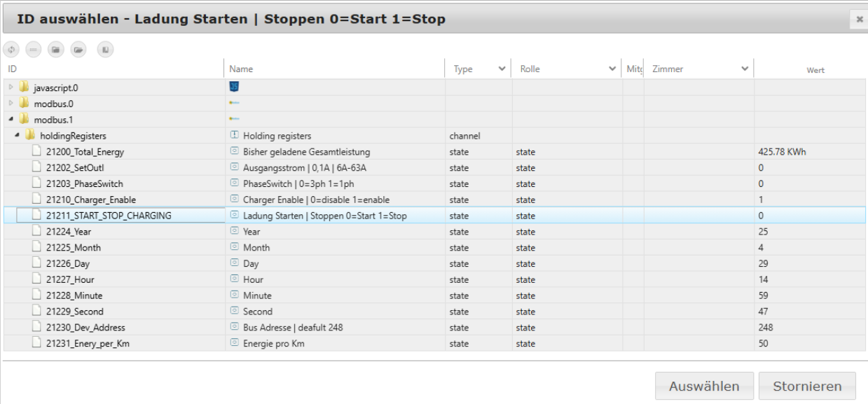Open the Rolle filter dropdown
This screenshot has height=404, width=868.
[612, 69]
